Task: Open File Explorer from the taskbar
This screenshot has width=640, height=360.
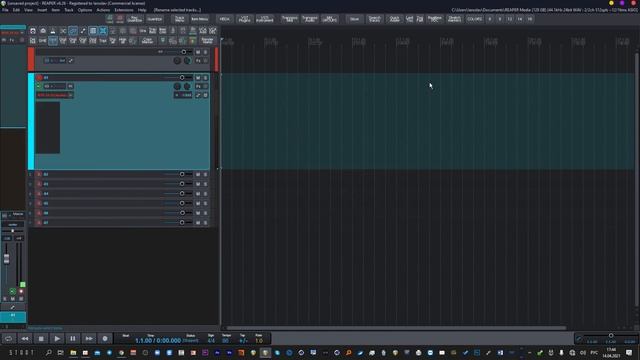Action: [x=73, y=353]
